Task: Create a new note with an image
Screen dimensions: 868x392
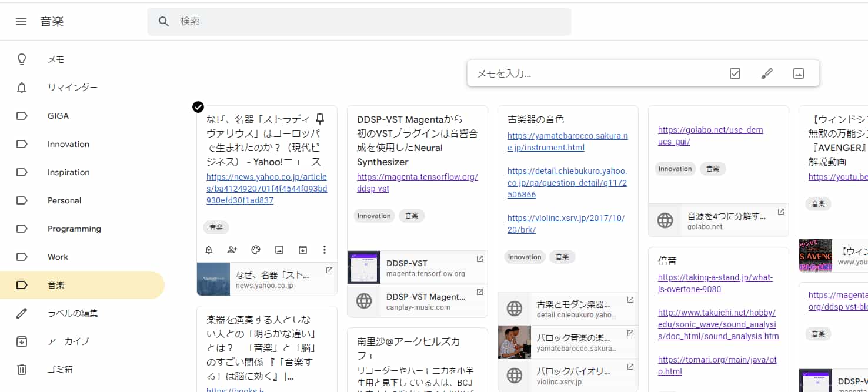Action: [798, 73]
